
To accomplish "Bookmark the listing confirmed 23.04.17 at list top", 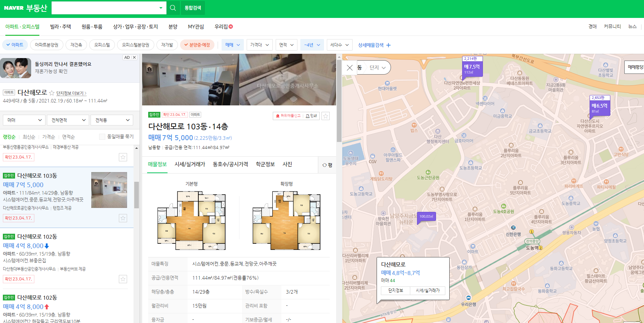I will 123,157.
